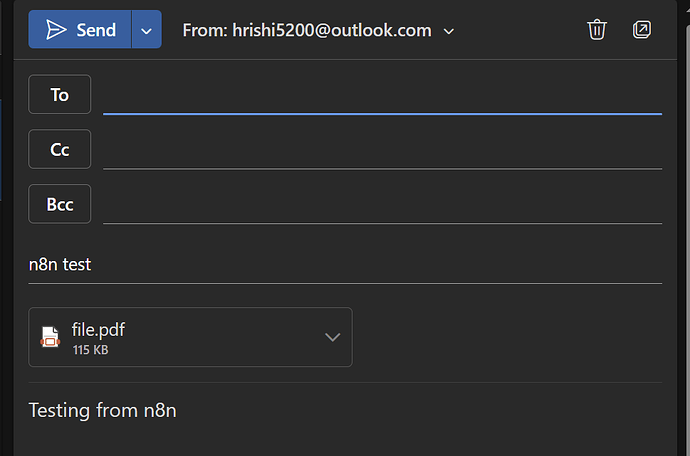Click the paper plane send icon
The width and height of the screenshot is (690, 456).
pyautogui.click(x=56, y=30)
